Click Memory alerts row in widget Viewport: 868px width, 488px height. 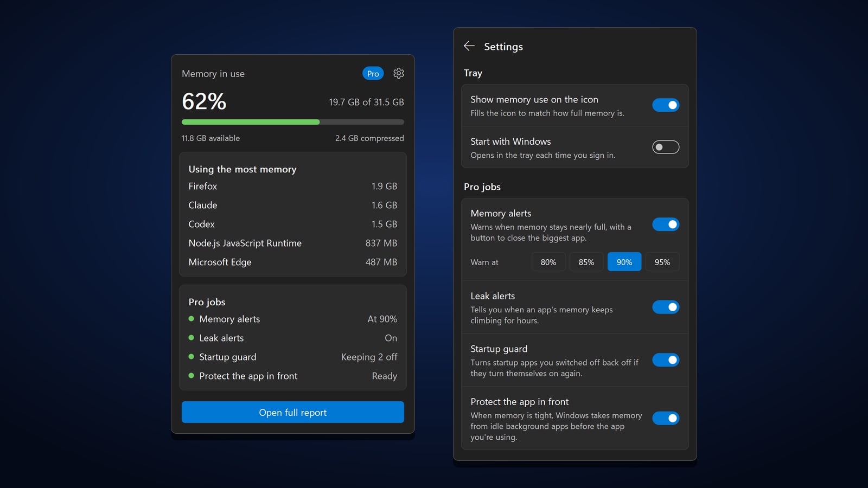(x=293, y=319)
